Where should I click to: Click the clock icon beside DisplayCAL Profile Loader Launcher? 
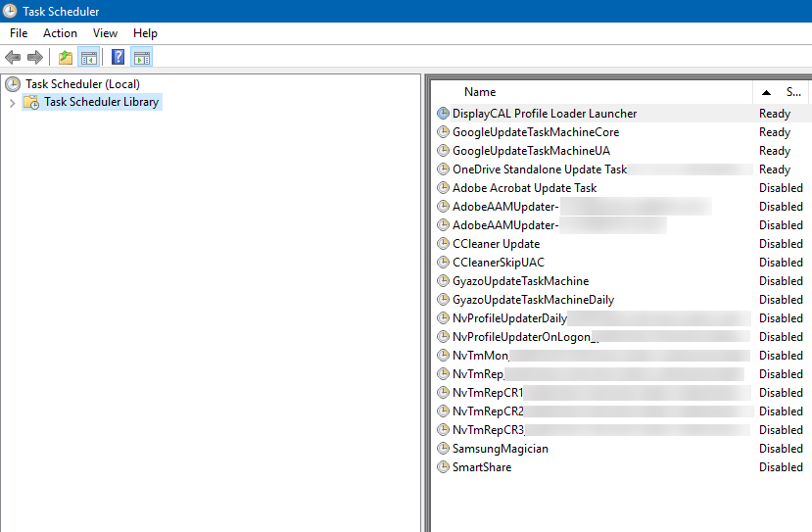443,114
